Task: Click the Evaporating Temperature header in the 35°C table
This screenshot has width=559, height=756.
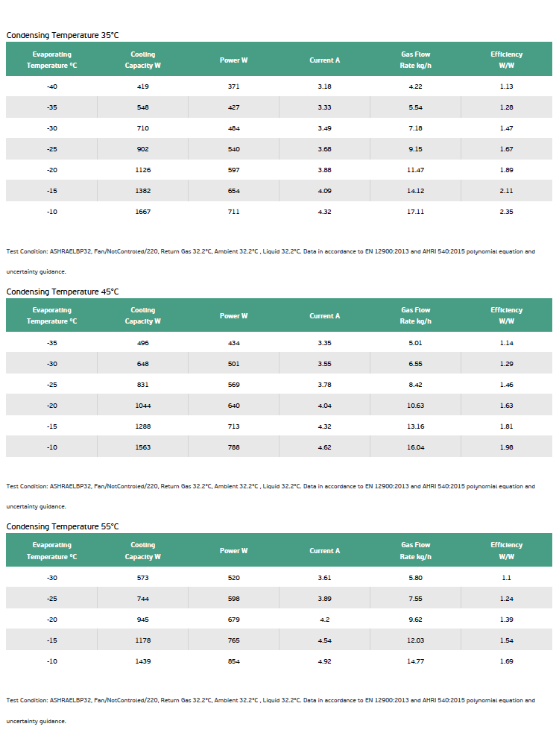Action: (x=51, y=60)
